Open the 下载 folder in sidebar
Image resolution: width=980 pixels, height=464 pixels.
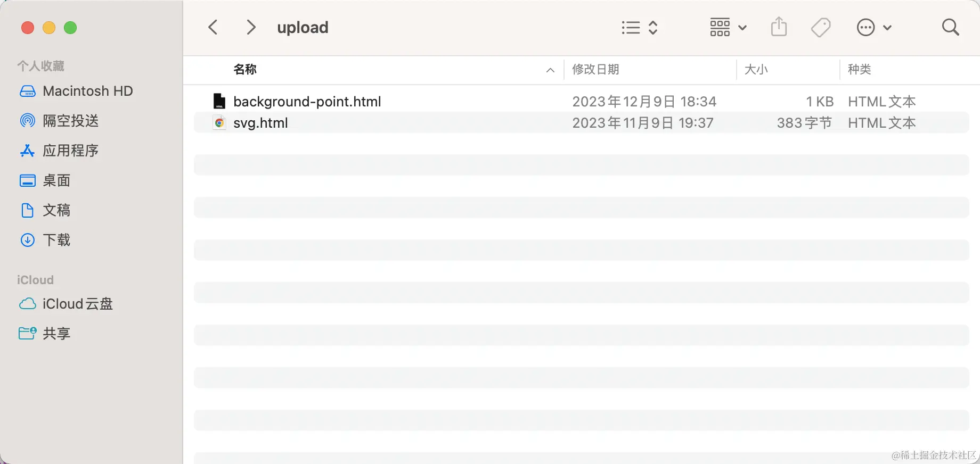(x=45, y=240)
